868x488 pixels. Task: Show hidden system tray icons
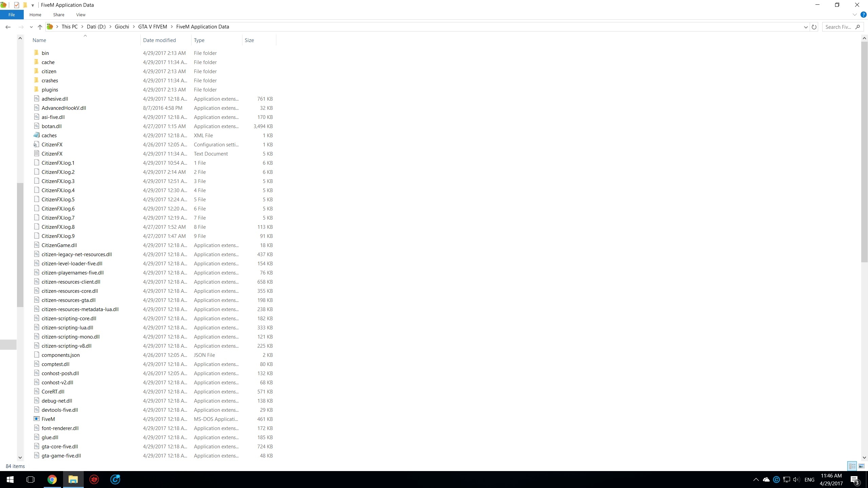(756, 480)
